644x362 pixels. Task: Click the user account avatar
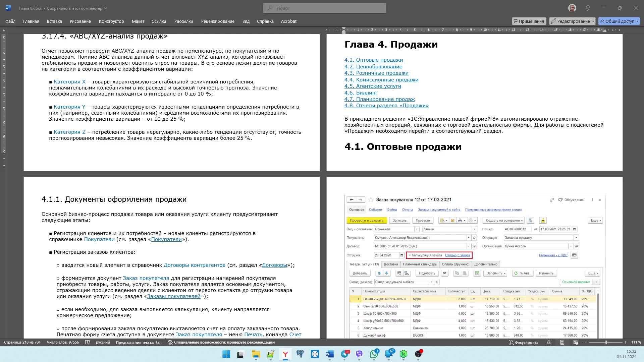point(572,8)
